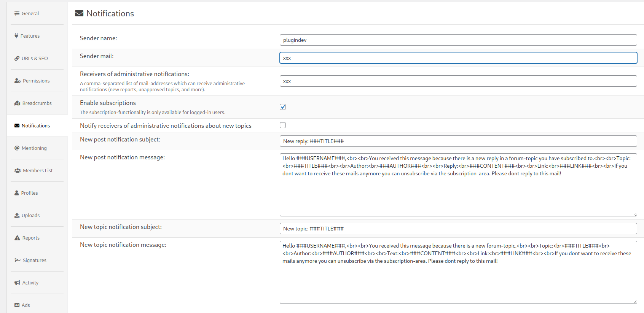Click the administrative receivers input field
644x313 pixels.
(x=458, y=81)
